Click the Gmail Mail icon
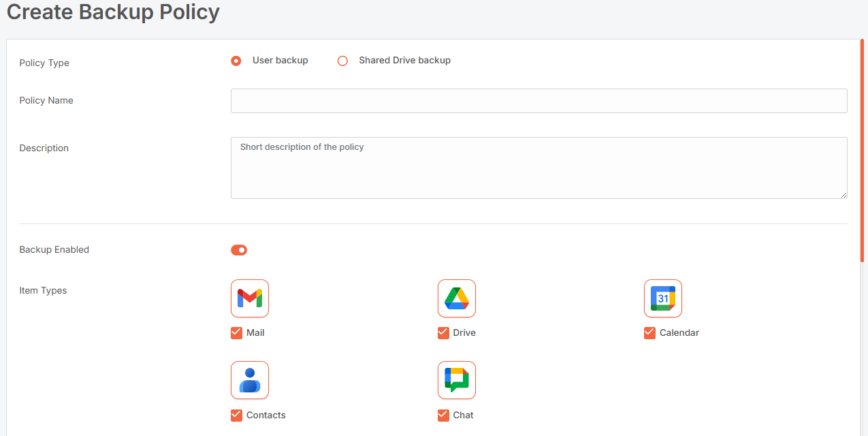The width and height of the screenshot is (868, 436). pyautogui.click(x=250, y=298)
